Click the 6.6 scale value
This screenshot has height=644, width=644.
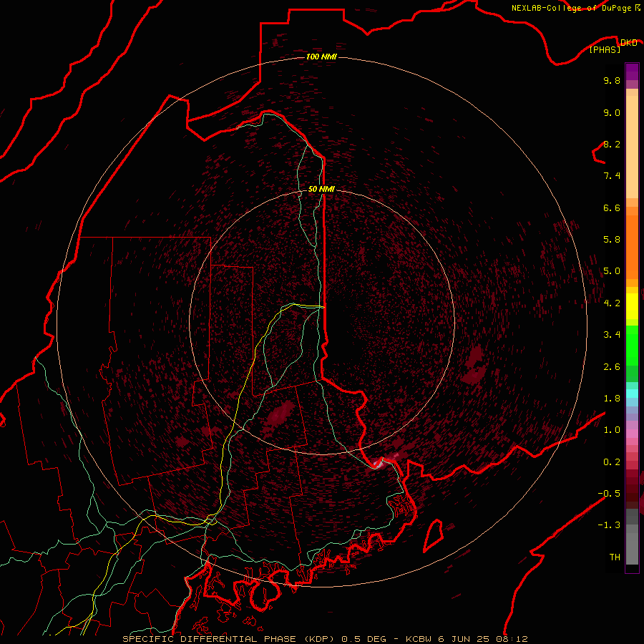(x=612, y=208)
